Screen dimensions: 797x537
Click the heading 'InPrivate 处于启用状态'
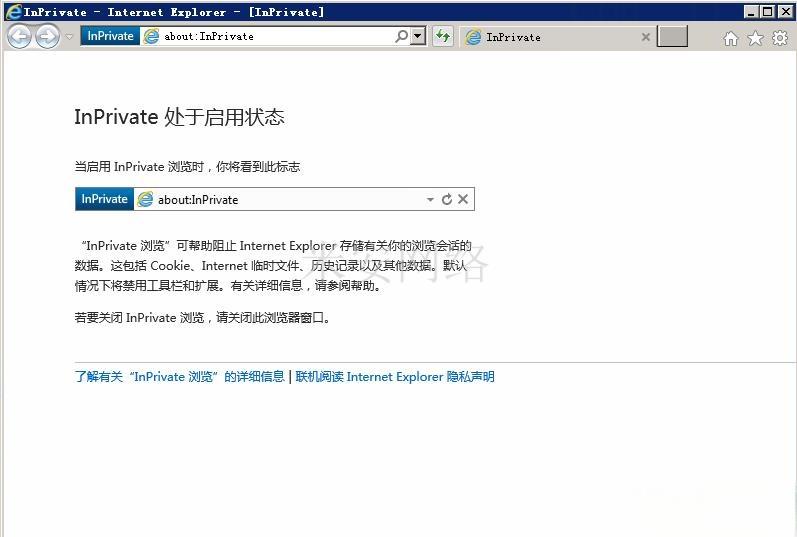pos(179,117)
